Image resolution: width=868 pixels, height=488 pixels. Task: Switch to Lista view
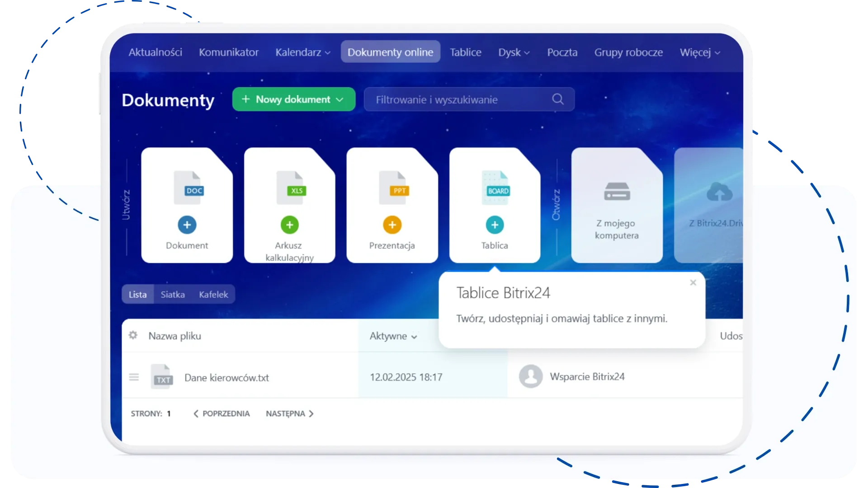click(137, 294)
